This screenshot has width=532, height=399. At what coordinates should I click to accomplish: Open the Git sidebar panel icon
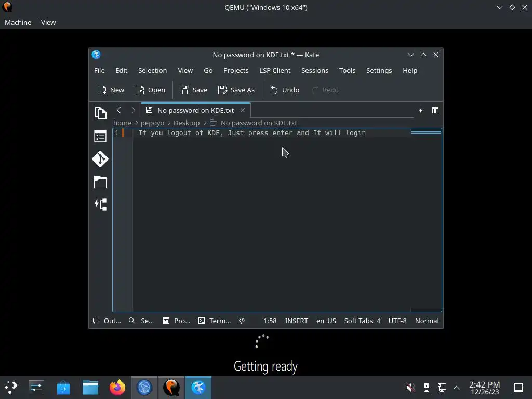[100, 159]
